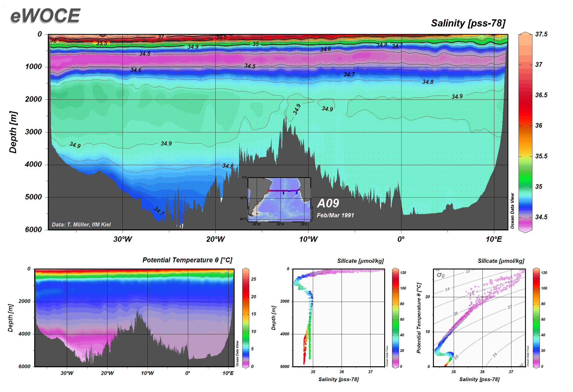Click the '25' label on temperature color bar
573x392 pixels.
click(x=253, y=279)
